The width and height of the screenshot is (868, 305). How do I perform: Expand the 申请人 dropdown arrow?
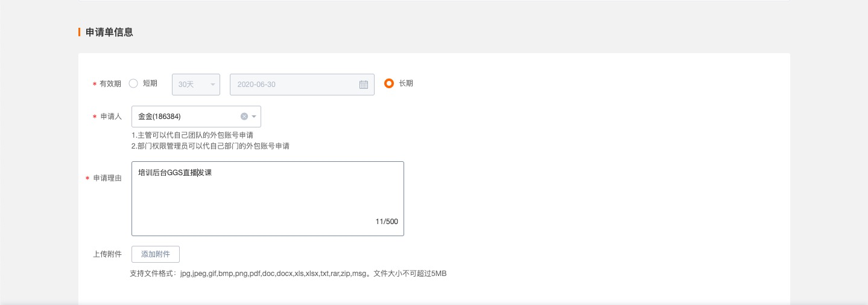coord(254,117)
